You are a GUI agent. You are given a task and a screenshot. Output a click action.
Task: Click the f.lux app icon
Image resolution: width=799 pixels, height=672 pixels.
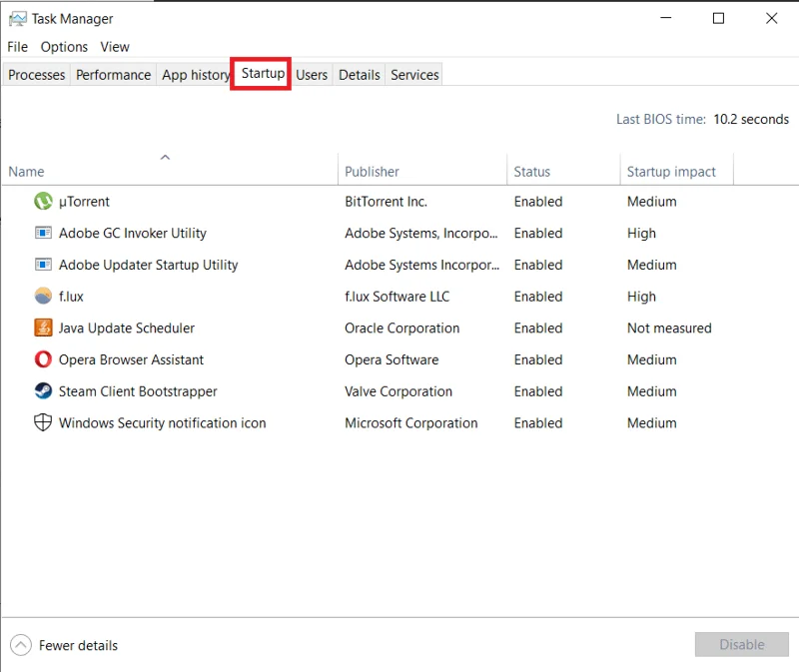tap(43, 296)
